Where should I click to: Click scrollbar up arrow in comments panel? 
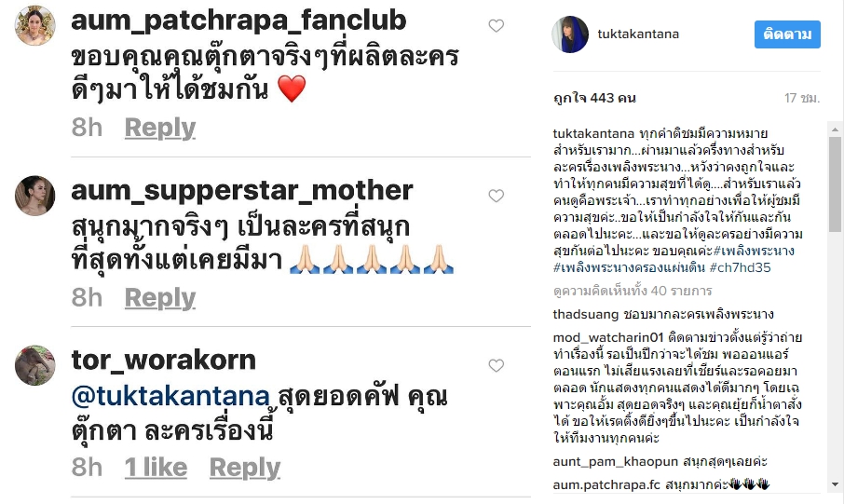tap(835, 129)
